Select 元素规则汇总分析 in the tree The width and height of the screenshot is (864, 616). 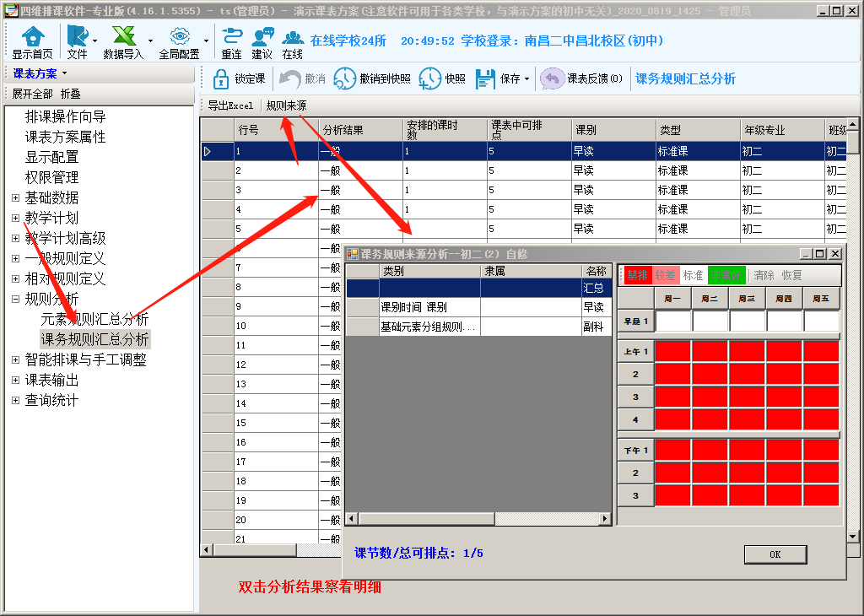tap(94, 320)
